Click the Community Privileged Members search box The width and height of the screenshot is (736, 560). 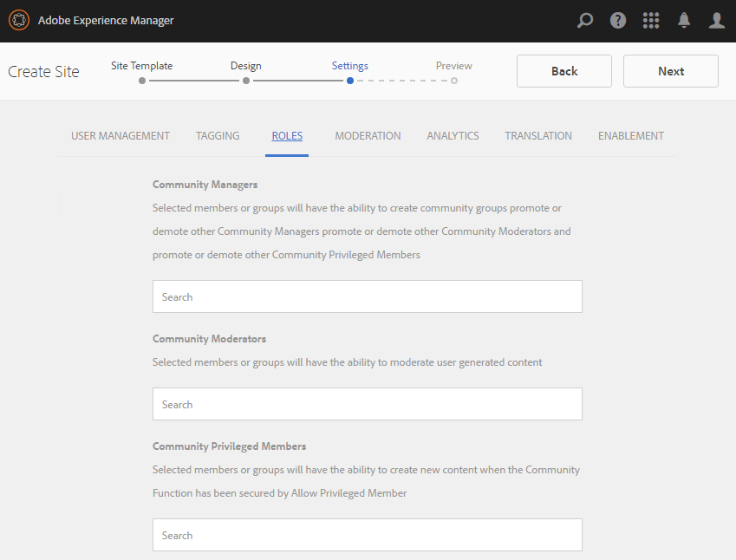[368, 535]
